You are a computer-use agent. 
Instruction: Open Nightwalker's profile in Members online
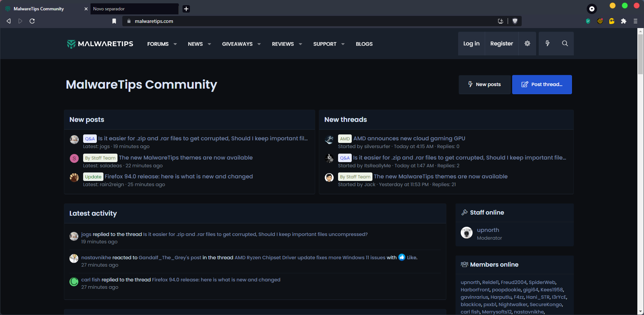tap(513, 305)
